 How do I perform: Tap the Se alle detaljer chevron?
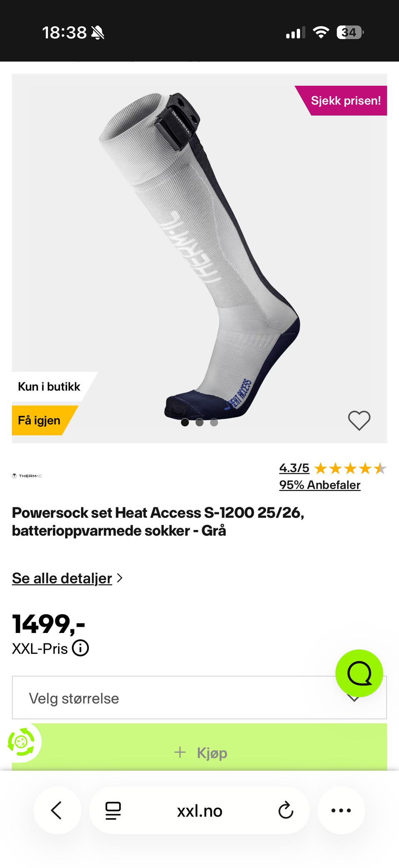click(x=120, y=578)
